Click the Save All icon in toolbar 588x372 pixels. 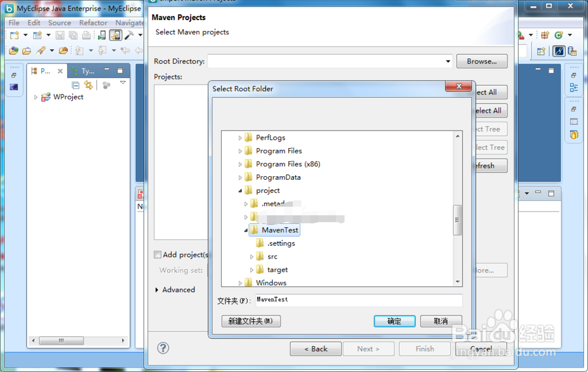tap(73, 35)
